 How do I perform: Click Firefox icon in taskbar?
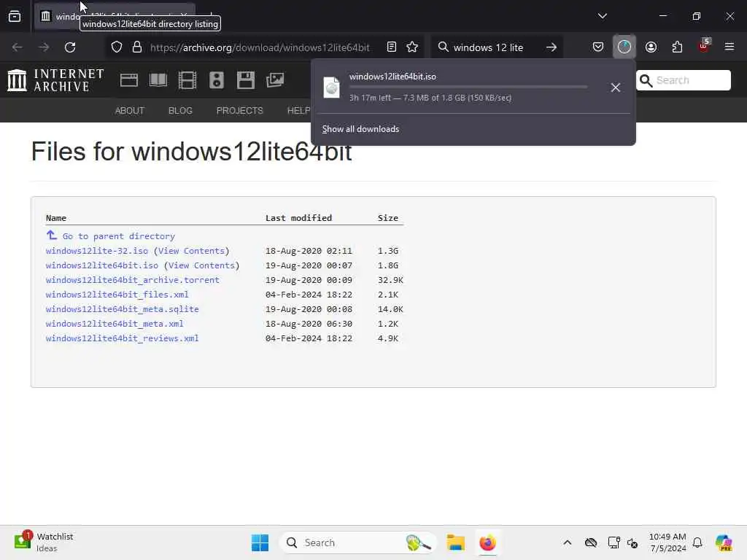[x=487, y=542]
